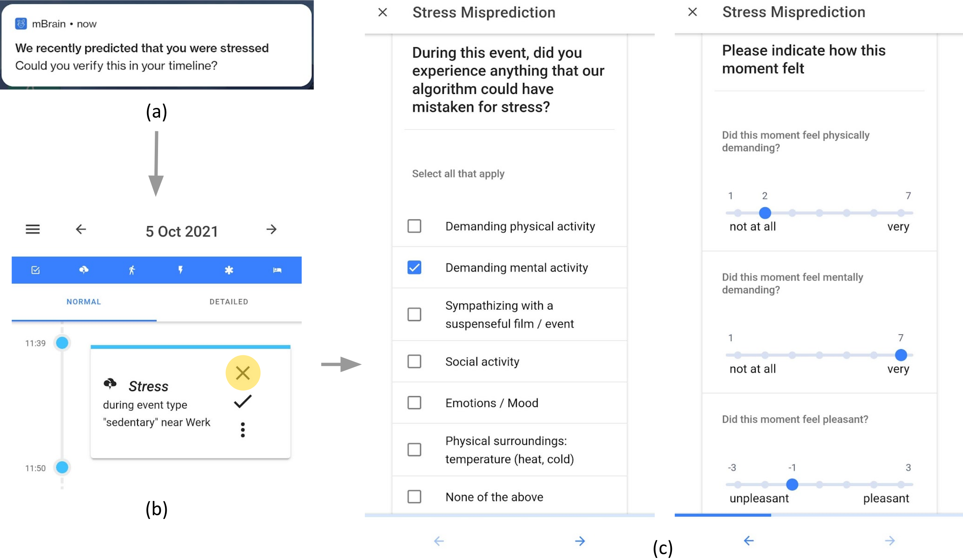Uncheck Demanding mental activity box

pyautogui.click(x=414, y=267)
